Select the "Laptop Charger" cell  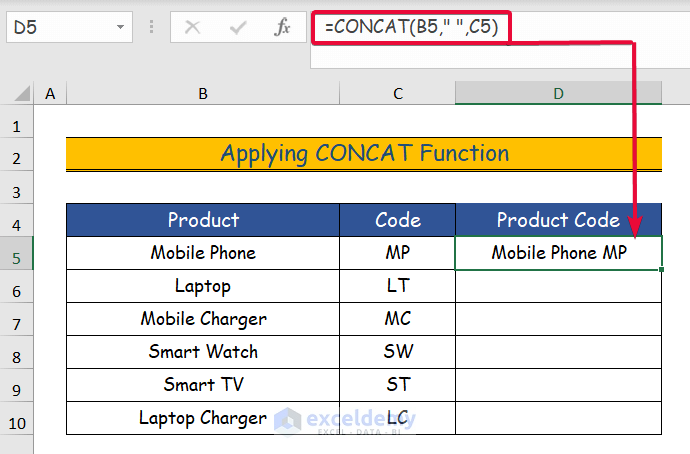click(203, 418)
